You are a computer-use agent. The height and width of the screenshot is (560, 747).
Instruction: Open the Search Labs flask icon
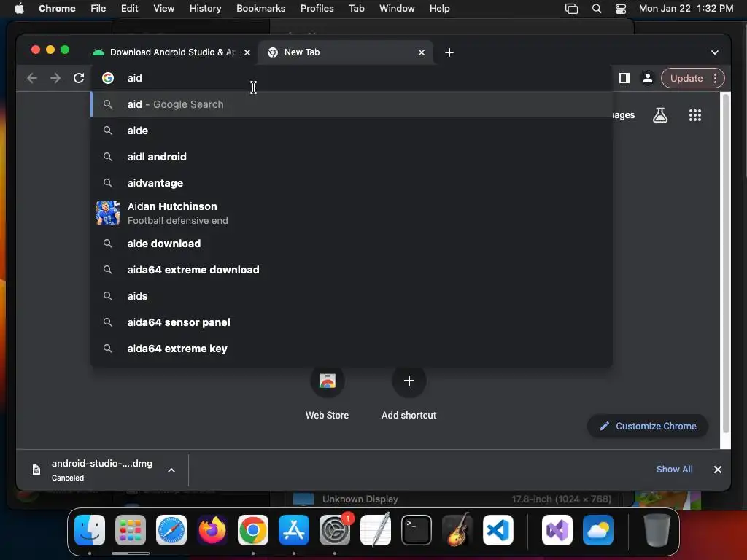[x=659, y=114]
